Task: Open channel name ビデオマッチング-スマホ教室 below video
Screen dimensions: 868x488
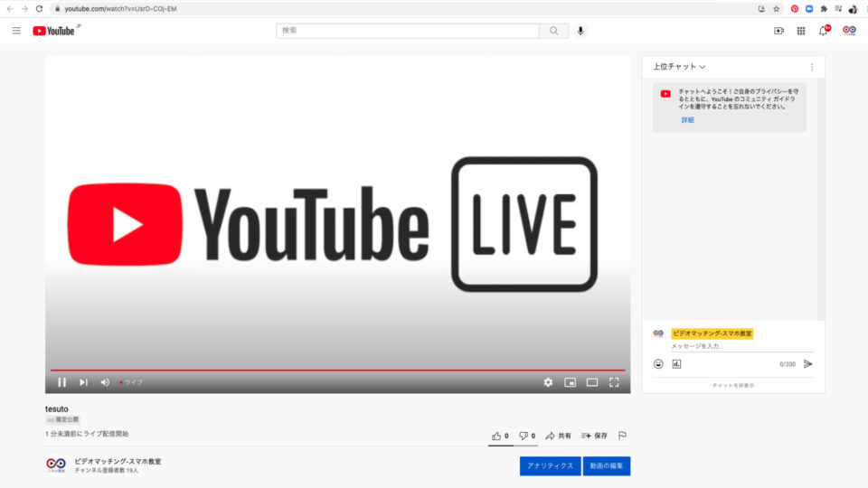Action: tap(118, 462)
